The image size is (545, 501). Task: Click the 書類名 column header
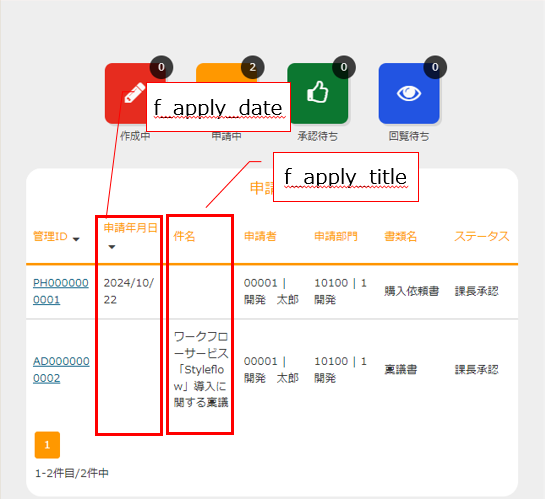tap(400, 236)
